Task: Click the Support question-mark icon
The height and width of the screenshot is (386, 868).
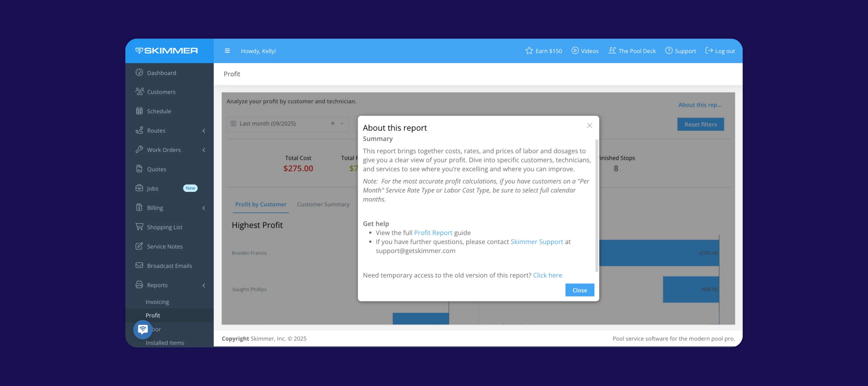Action: point(668,51)
